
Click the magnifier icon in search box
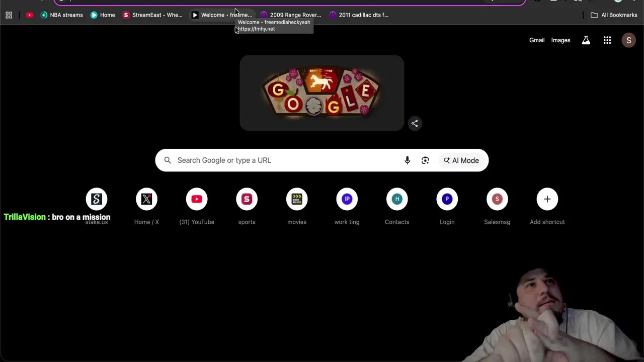(168, 160)
